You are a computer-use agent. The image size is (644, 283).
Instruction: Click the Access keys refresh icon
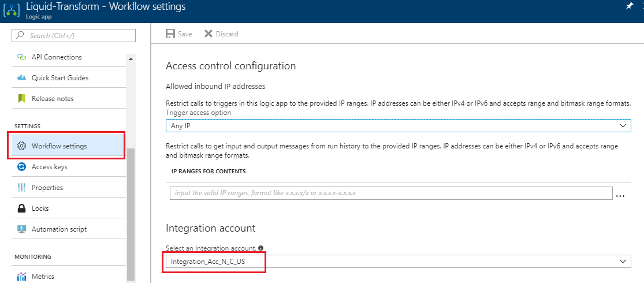coord(22,167)
